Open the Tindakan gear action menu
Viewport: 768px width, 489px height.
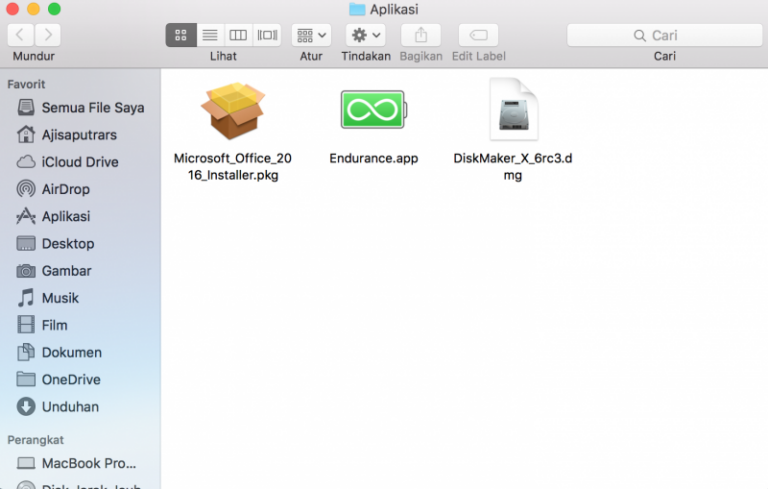click(x=365, y=35)
